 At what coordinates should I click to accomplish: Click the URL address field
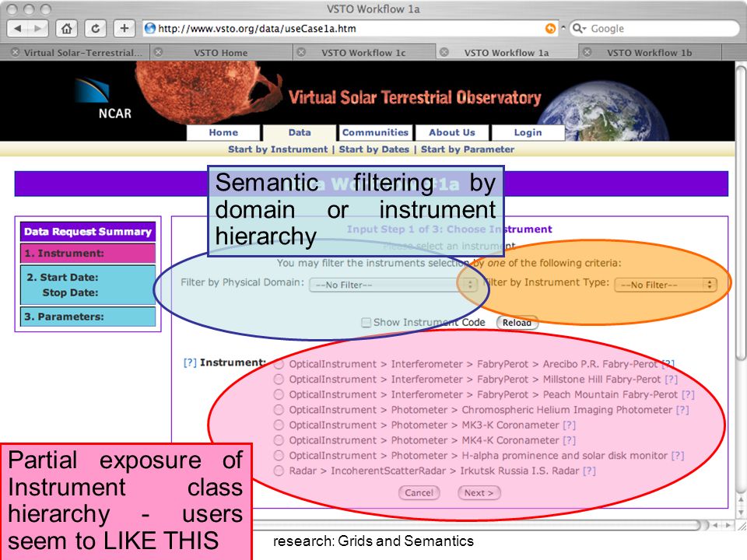pyautogui.click(x=351, y=29)
